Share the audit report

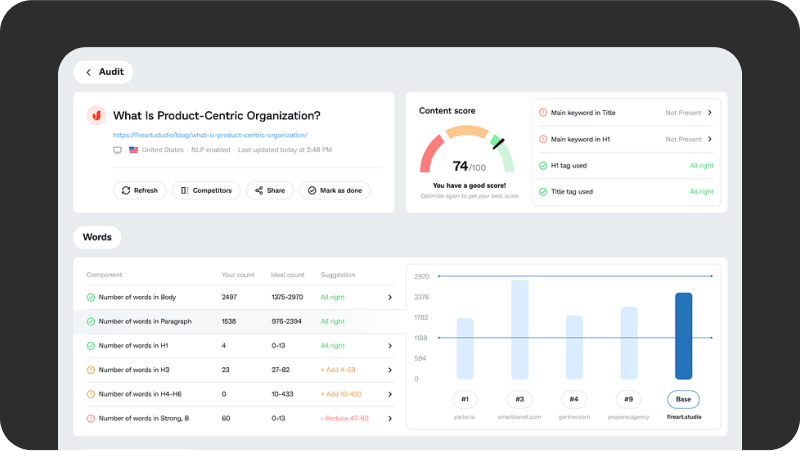point(270,190)
